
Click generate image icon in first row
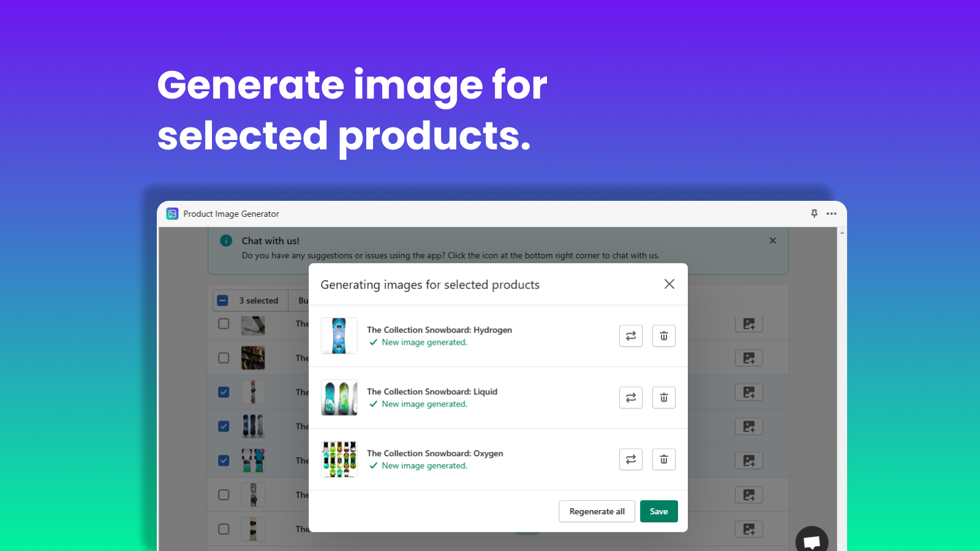[x=749, y=324]
